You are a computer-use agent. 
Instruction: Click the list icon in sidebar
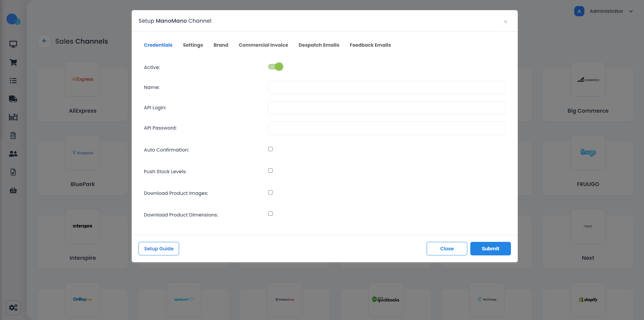tap(13, 81)
